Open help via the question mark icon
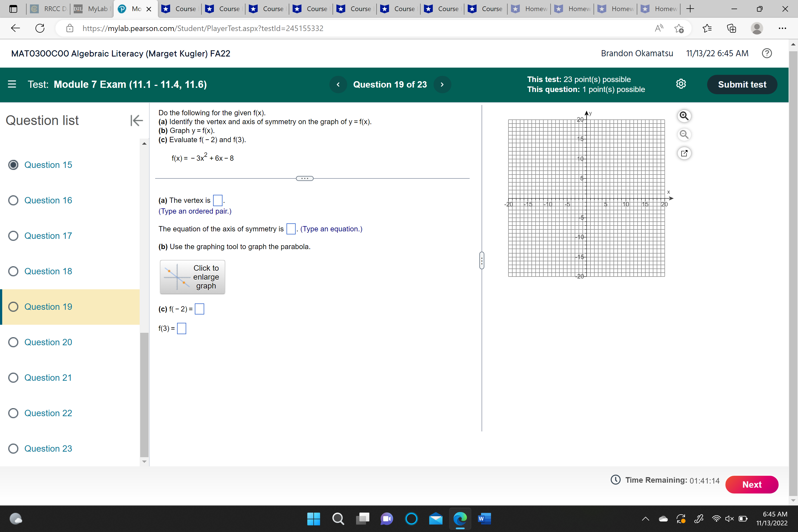This screenshot has width=798, height=532. click(x=767, y=53)
